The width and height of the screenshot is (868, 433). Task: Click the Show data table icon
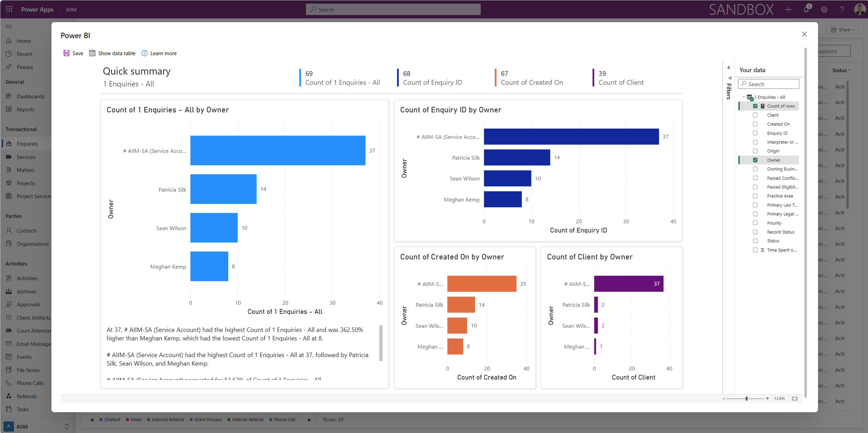tap(92, 53)
